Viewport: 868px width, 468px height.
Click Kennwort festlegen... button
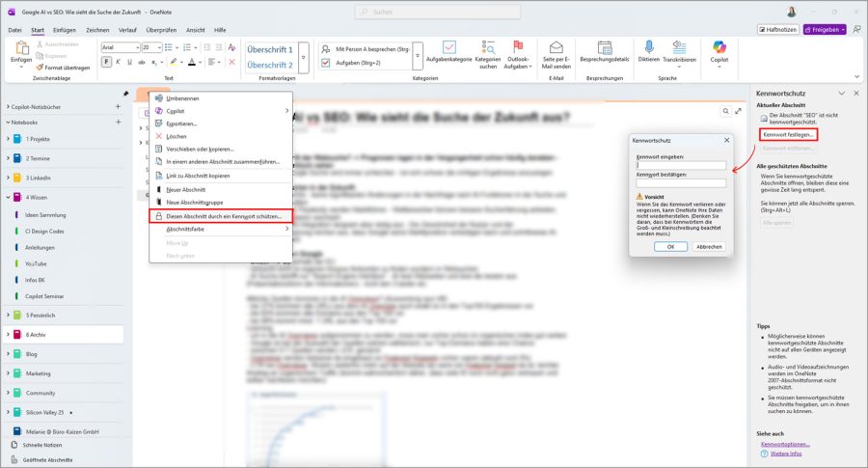tap(788, 134)
